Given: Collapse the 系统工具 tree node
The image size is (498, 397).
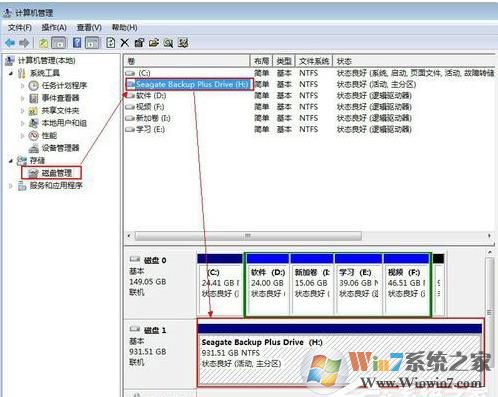Looking at the screenshot, I should (x=11, y=73).
